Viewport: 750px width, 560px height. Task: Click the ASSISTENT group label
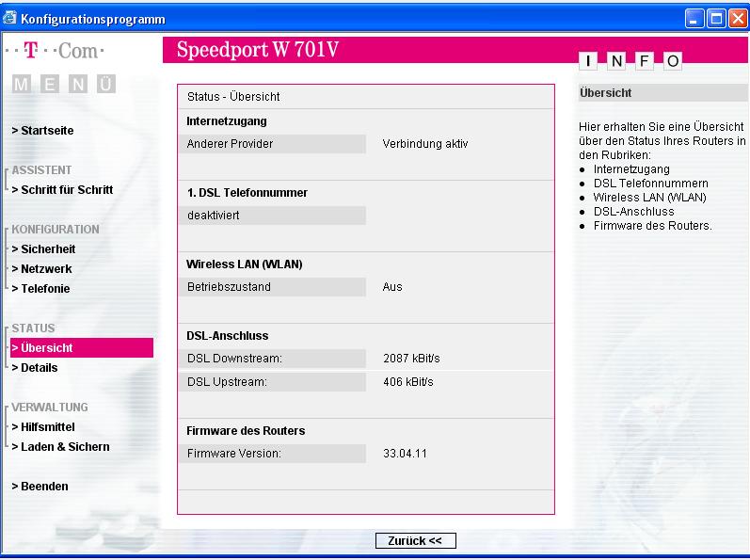pyautogui.click(x=41, y=170)
